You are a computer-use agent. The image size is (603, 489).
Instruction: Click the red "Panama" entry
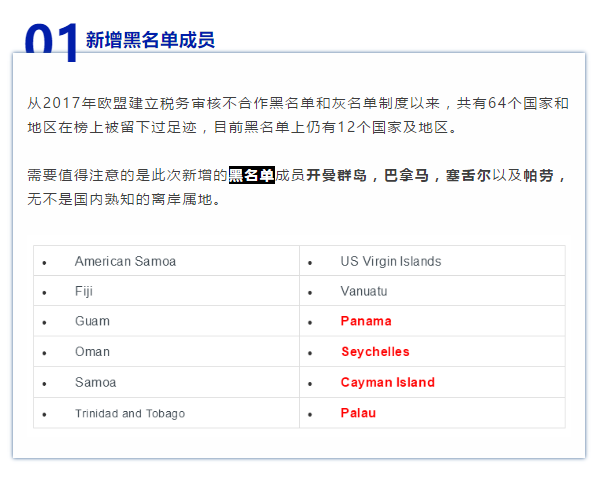click(366, 321)
